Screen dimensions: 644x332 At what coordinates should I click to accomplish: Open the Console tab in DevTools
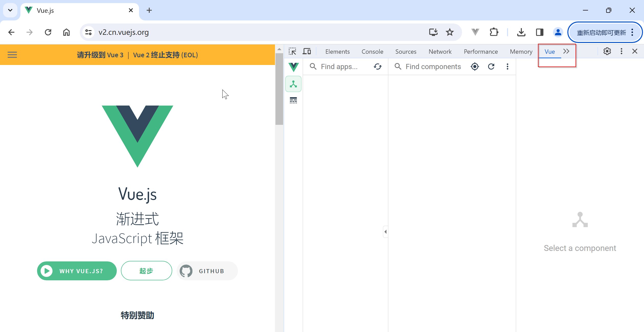pos(372,52)
